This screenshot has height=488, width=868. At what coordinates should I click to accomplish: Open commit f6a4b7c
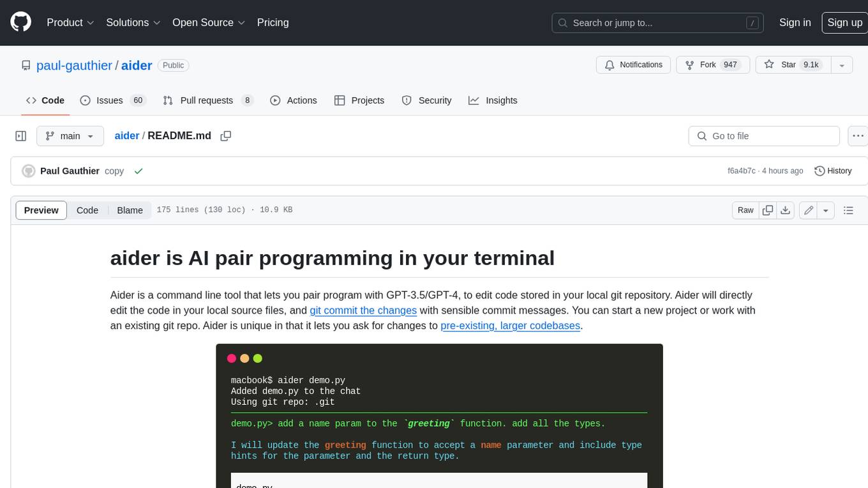pyautogui.click(x=742, y=171)
